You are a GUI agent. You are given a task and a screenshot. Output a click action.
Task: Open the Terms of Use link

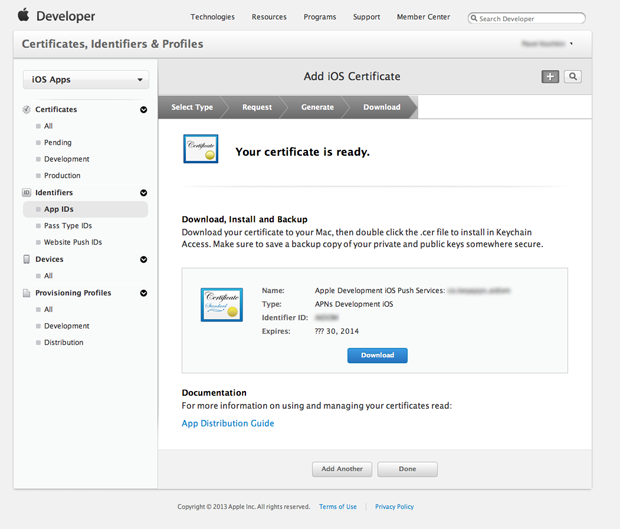coord(338,506)
